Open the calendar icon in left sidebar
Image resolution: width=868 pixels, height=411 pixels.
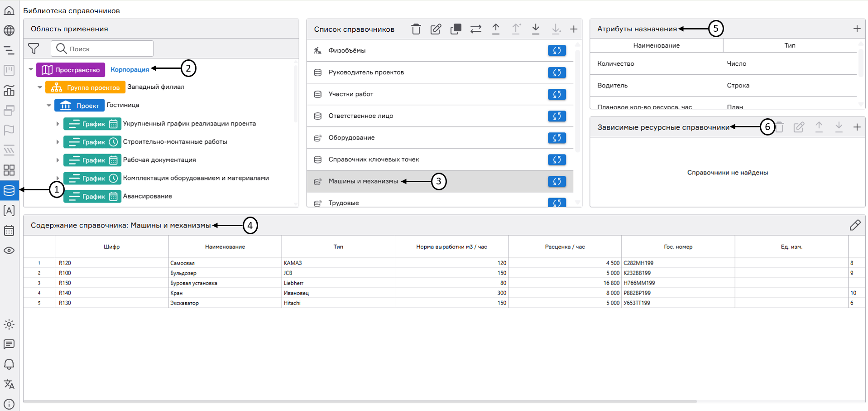[x=9, y=231]
